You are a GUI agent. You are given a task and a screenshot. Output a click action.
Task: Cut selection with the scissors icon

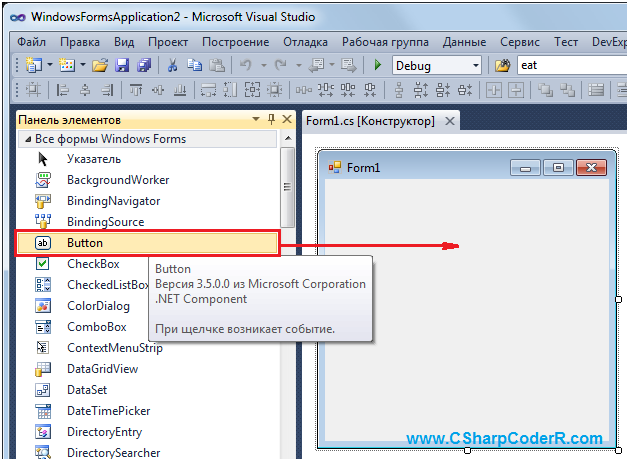tap(172, 65)
